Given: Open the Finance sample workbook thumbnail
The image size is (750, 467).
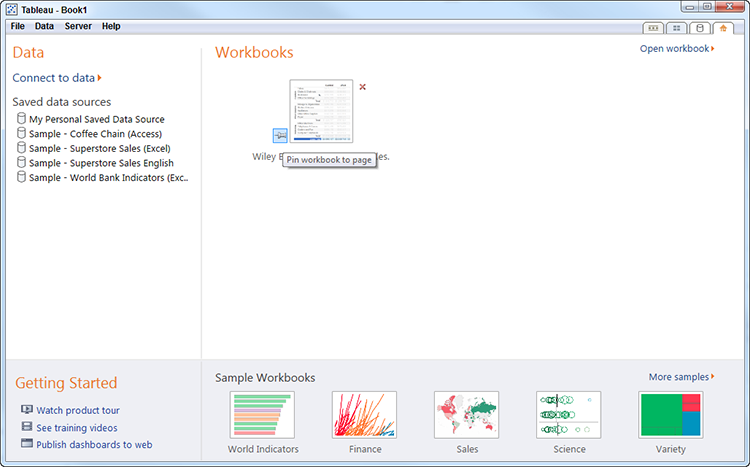Looking at the screenshot, I should click(364, 415).
